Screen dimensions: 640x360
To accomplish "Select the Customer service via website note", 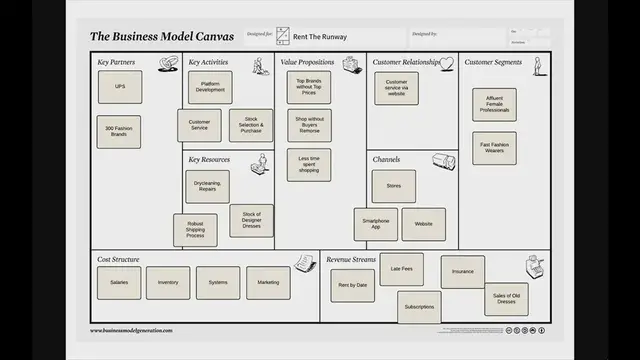I will (396, 88).
